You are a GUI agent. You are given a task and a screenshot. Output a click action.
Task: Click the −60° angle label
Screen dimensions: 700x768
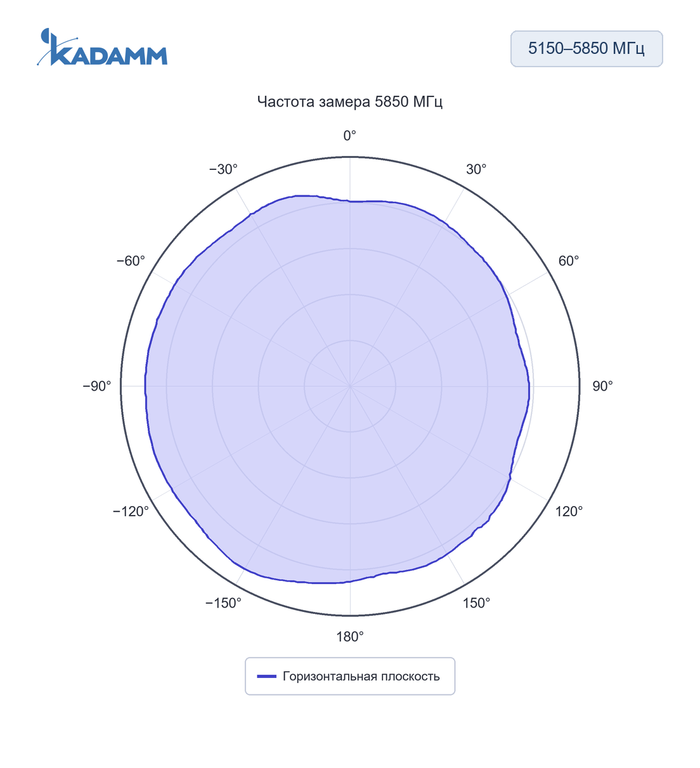pyautogui.click(x=131, y=261)
